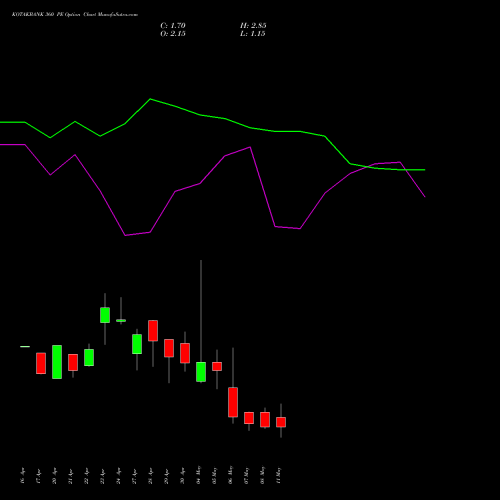Click the green candle body for 04 May
500x500 pixels.
click(201, 372)
